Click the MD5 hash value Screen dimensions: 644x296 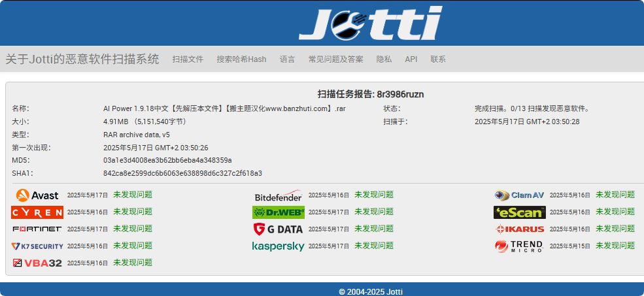point(167,160)
